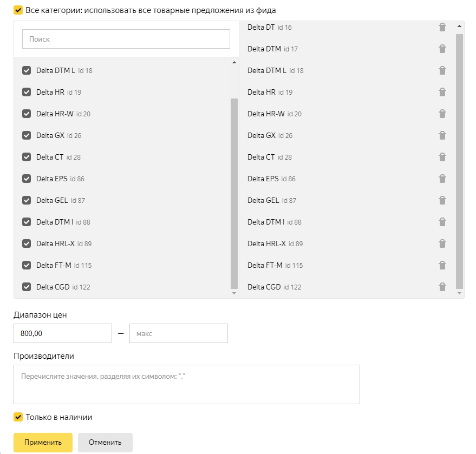The width and height of the screenshot is (476, 454).
Task: Click the maximum price 'макс' field
Action: 178,333
